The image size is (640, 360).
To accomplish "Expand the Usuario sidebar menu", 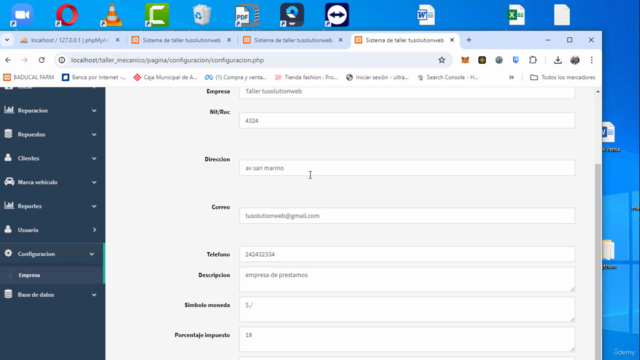I will tap(52, 230).
